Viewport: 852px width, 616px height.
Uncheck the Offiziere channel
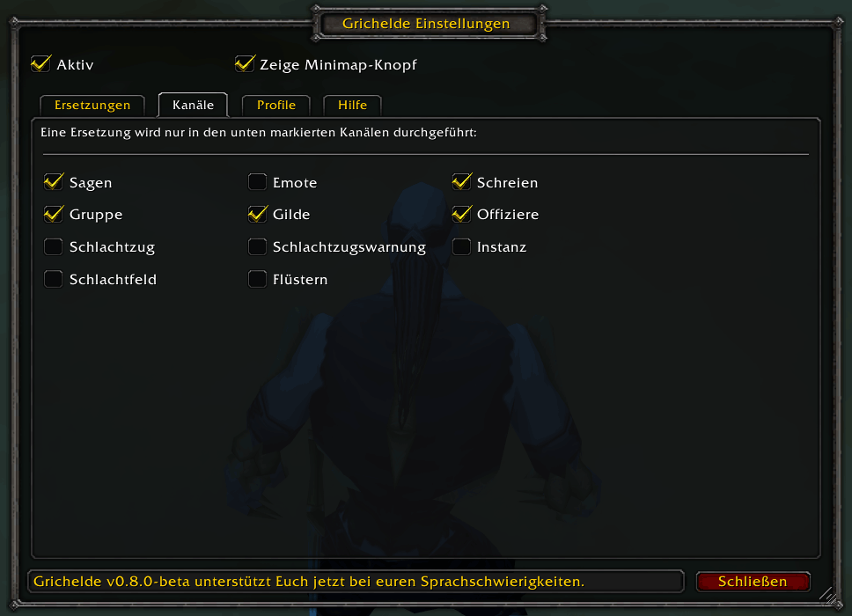461,214
